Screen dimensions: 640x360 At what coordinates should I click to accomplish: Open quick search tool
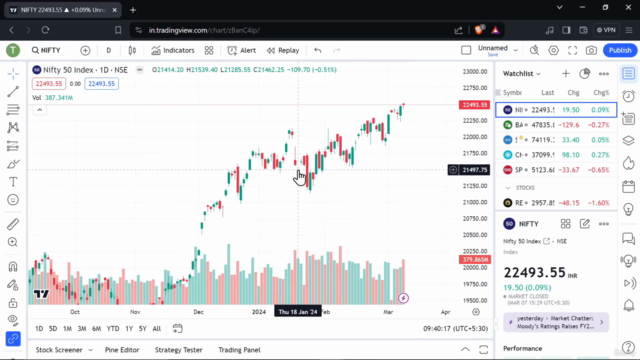534,50
